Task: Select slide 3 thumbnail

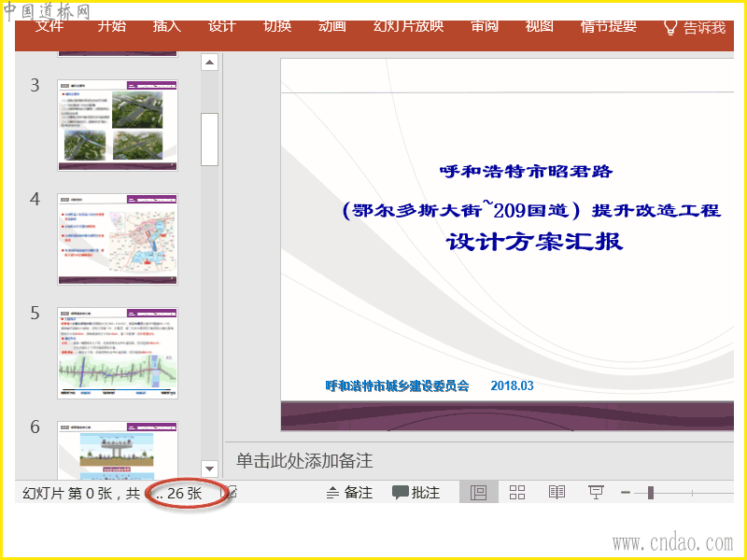Action: pos(118,125)
